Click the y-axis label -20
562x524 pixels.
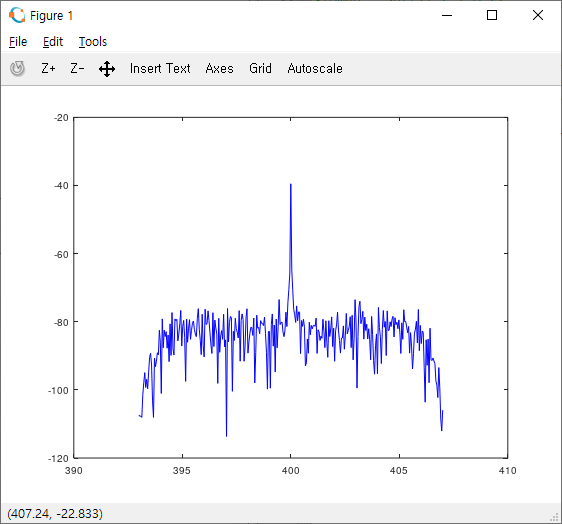pos(61,118)
